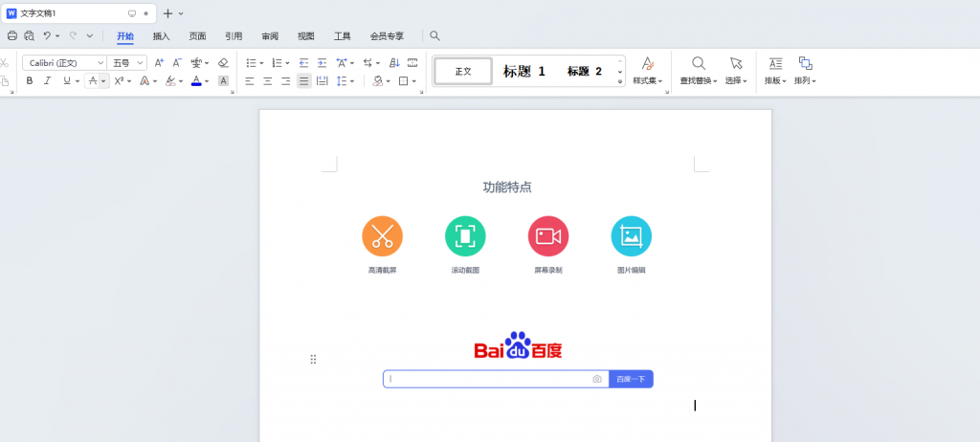980x442 pixels.
Task: Open the 选择 selection menu
Action: pos(736,71)
